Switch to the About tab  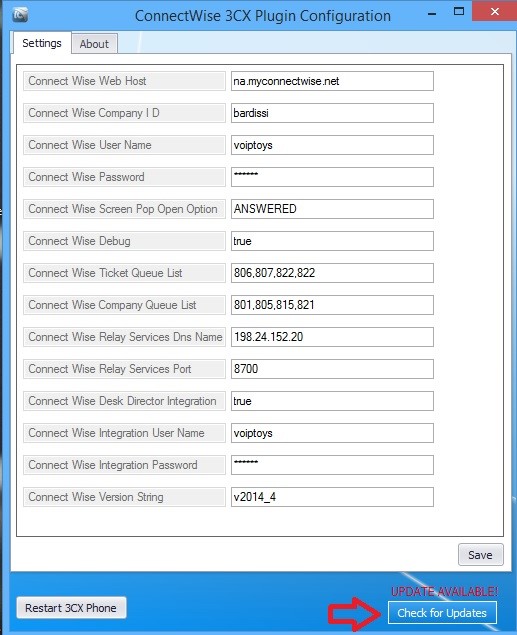tap(94, 44)
